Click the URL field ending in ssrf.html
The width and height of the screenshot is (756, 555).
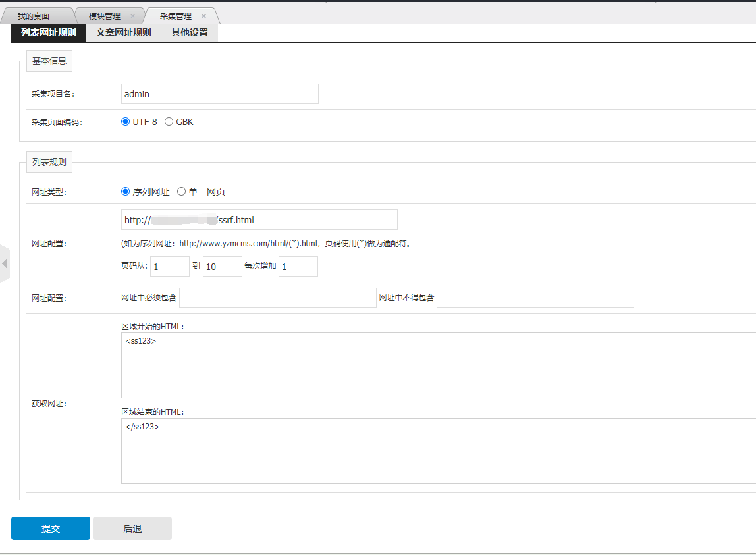(259, 220)
